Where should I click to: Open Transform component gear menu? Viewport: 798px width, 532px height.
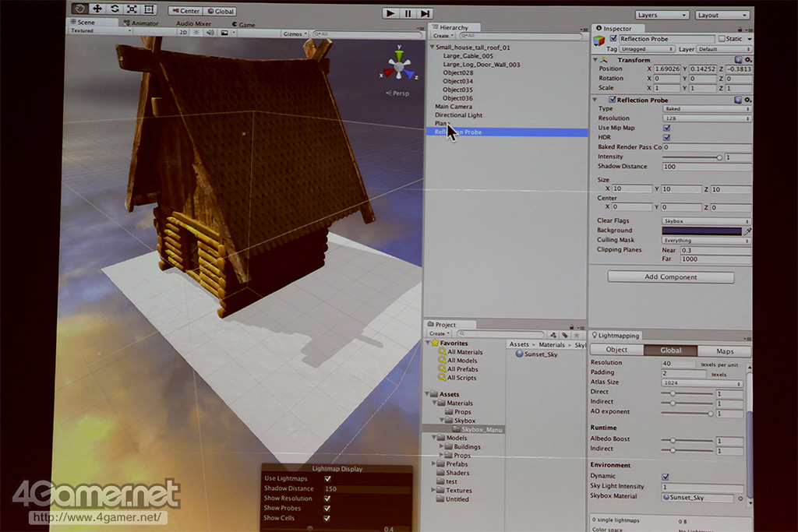748,59
